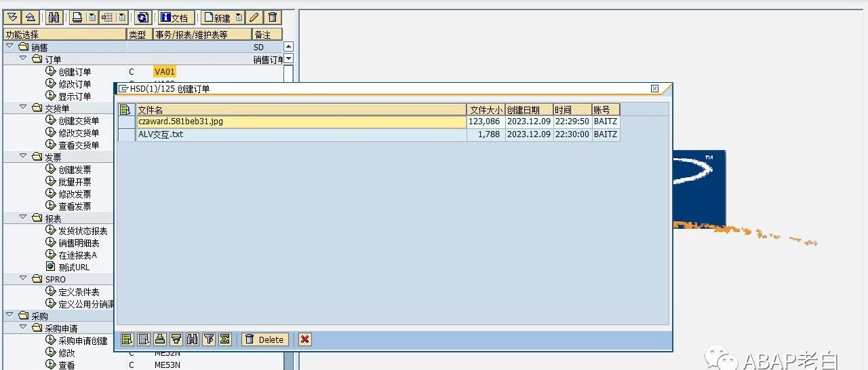Image resolution: width=868 pixels, height=370 pixels.
Task: Click 账号 column header
Action: click(x=606, y=110)
